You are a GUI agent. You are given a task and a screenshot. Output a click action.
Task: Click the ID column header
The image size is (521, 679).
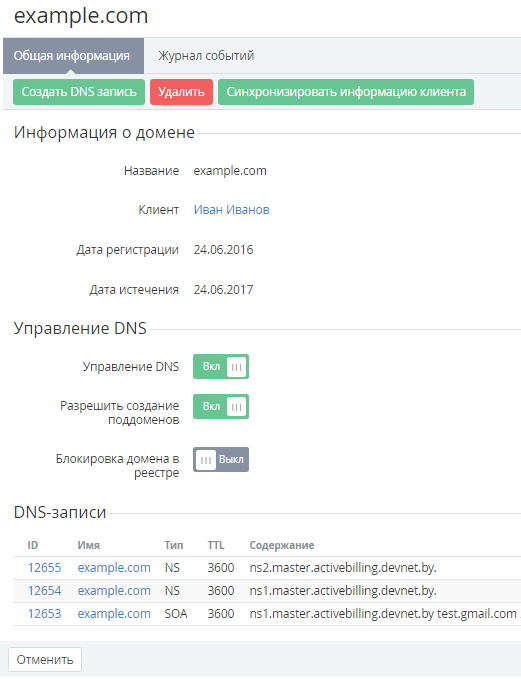(x=33, y=545)
